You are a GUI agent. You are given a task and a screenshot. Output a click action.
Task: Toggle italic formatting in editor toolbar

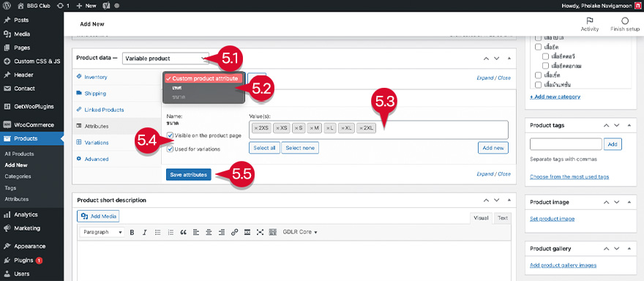[145, 232]
